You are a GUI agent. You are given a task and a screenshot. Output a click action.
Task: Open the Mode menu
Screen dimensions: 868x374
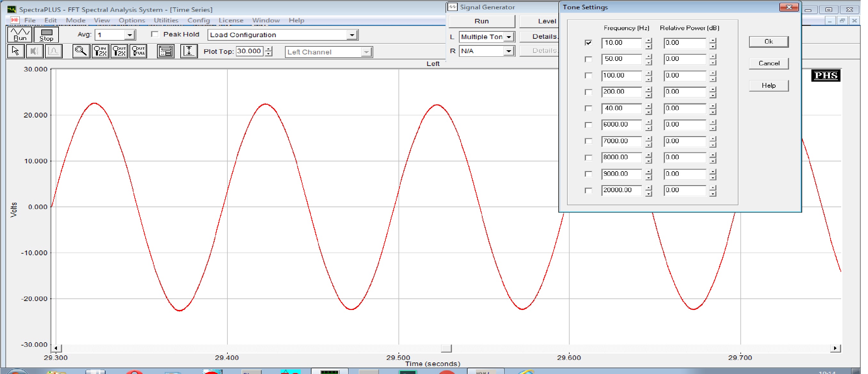click(x=75, y=20)
